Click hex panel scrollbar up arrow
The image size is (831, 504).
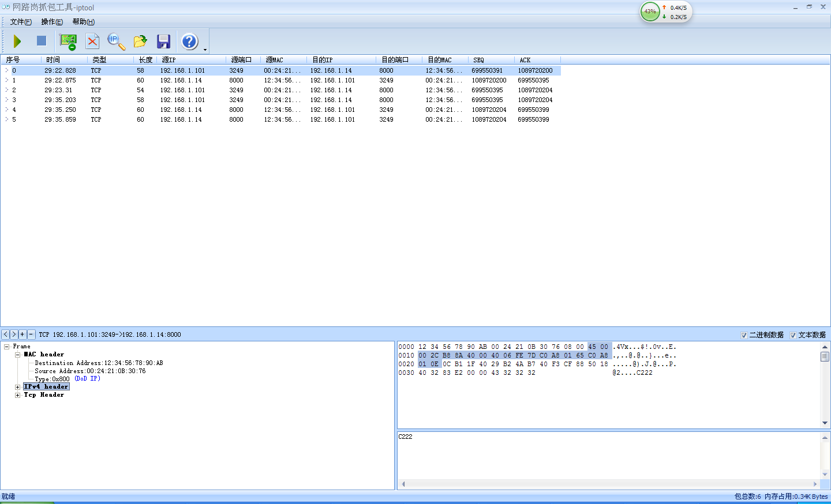825,347
